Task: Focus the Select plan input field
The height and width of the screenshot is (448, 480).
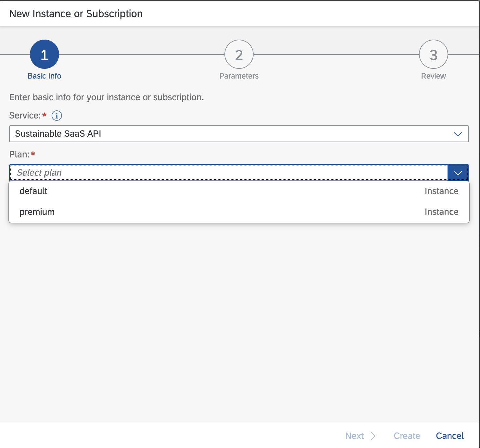Action: coord(229,173)
